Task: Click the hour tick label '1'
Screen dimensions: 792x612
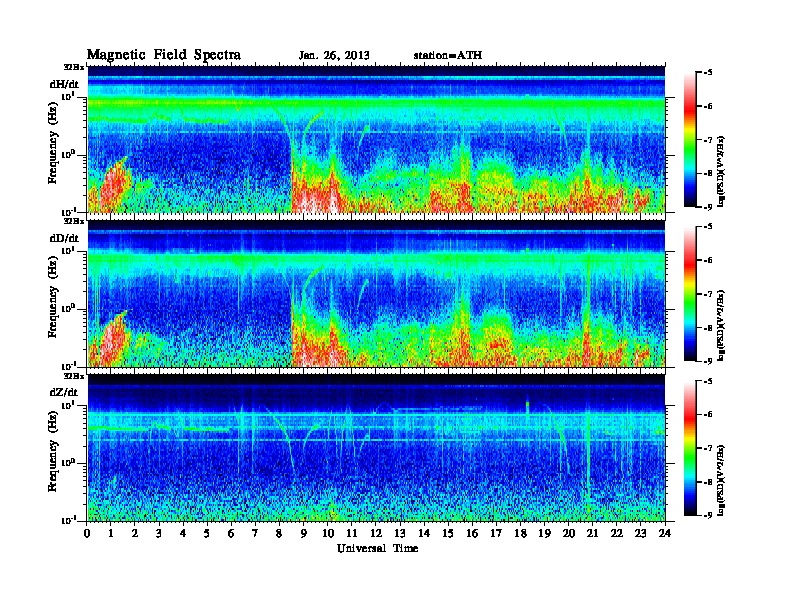Action: 111,533
